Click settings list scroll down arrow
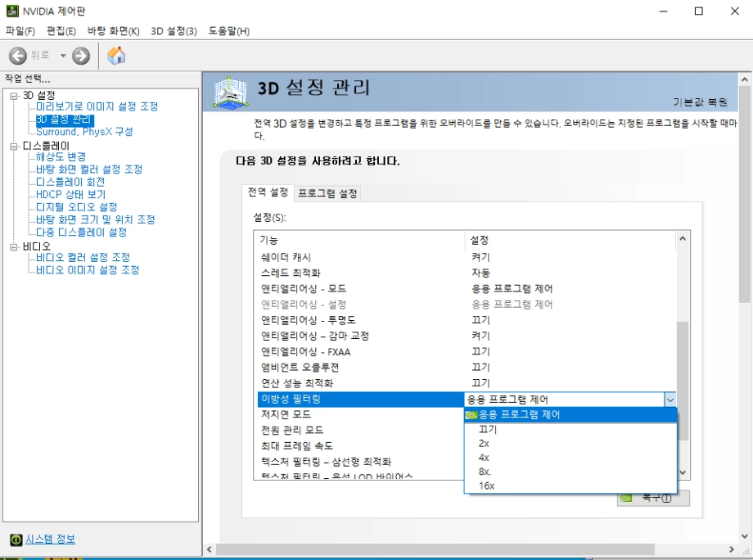 point(683,472)
